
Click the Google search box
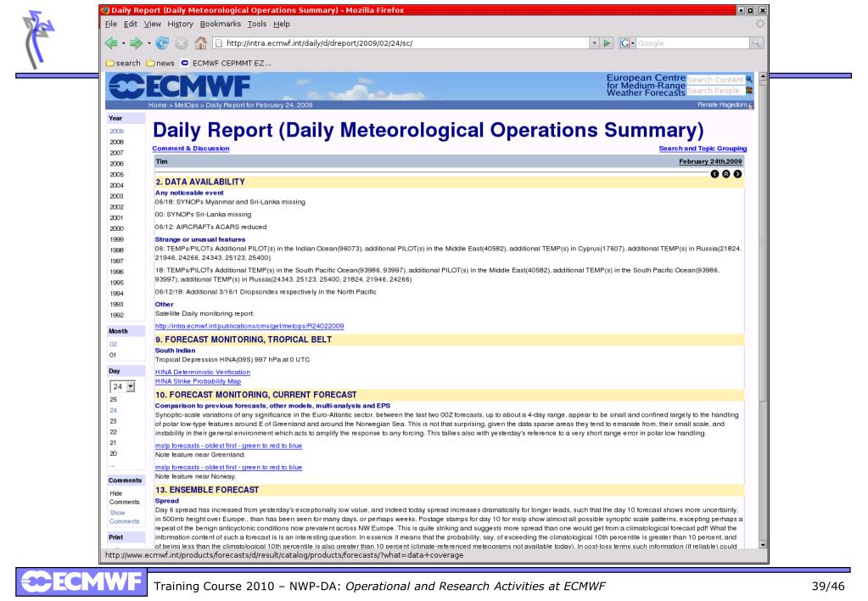[x=692, y=43]
